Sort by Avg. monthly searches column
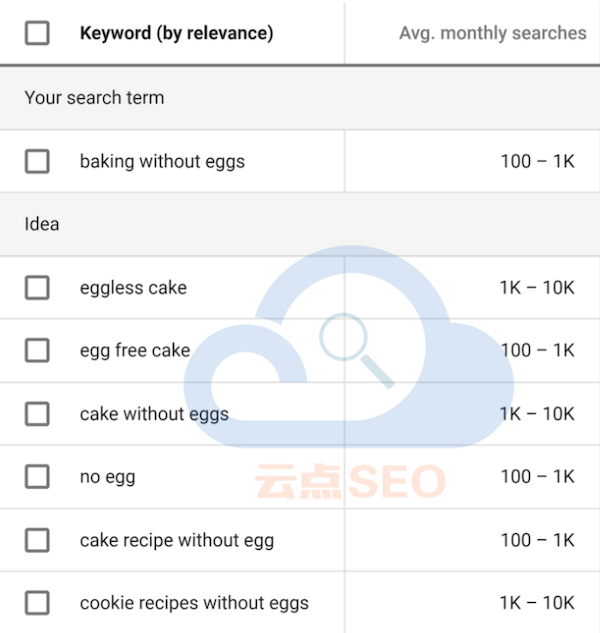Image resolution: width=600 pixels, height=633 pixels. tap(493, 33)
